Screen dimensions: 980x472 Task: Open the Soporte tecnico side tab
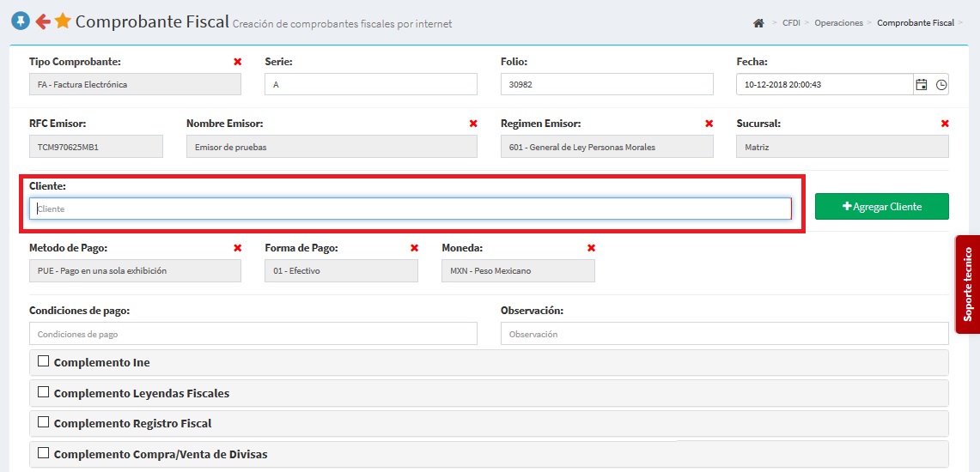click(x=967, y=284)
